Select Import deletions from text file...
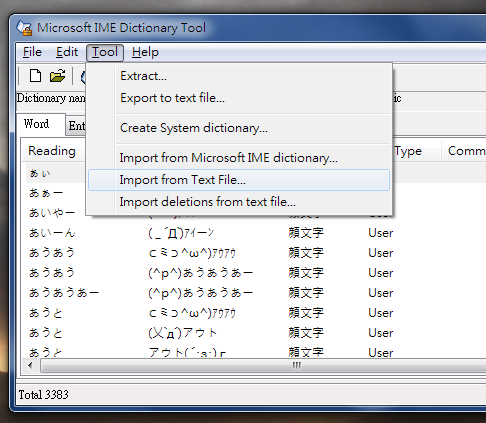Screen dimensions: 486x423 239,202
